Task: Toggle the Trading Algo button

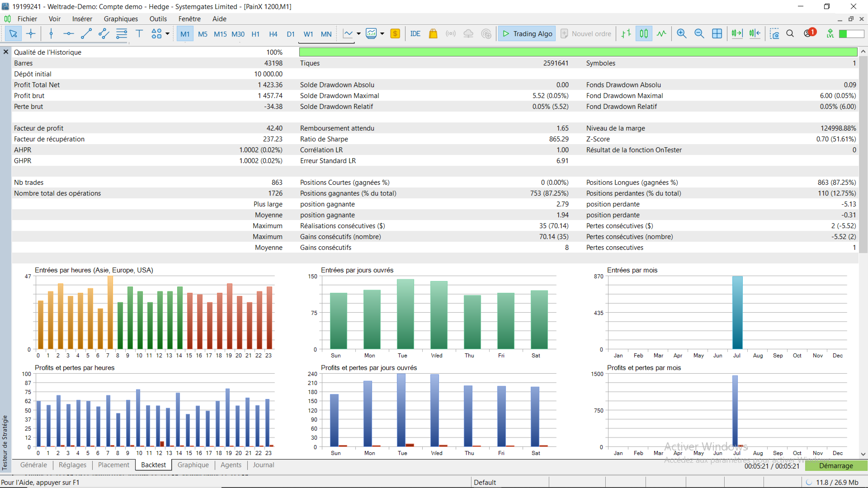Action: click(527, 34)
